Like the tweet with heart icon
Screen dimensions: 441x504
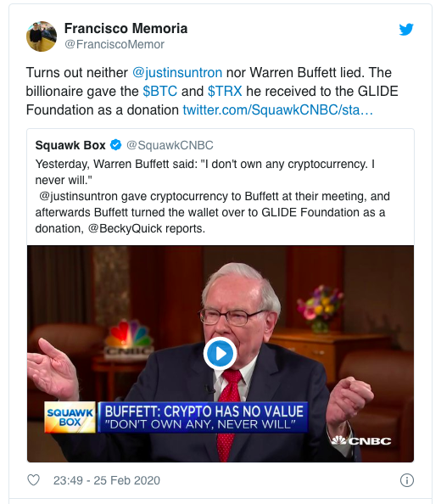[33, 480]
